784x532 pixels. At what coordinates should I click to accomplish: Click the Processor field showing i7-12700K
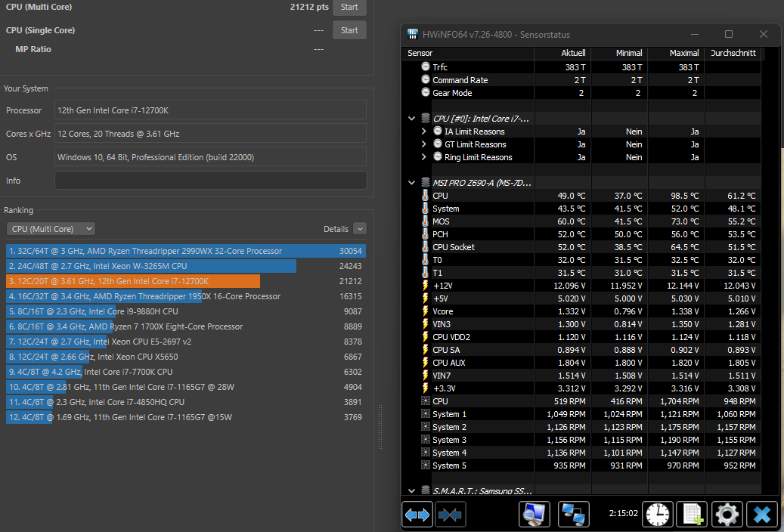(210, 110)
